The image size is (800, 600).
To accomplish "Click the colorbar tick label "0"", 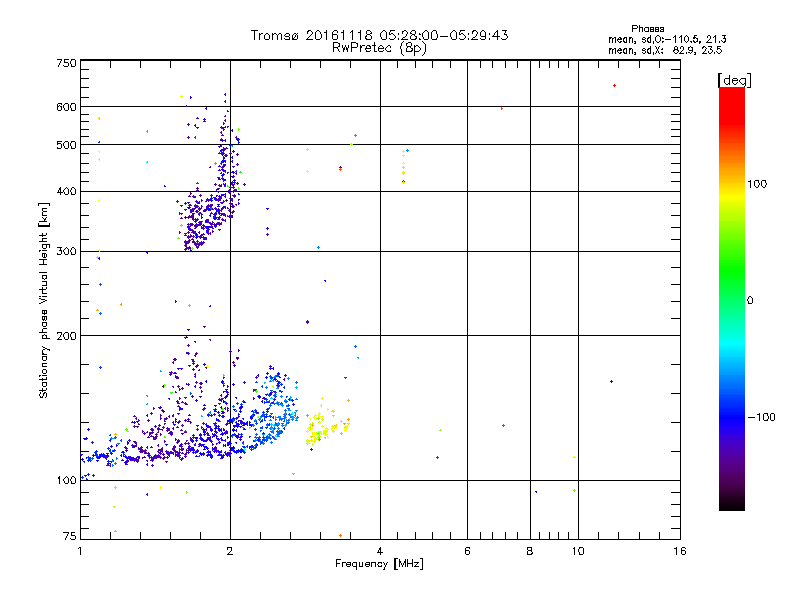I will [750, 301].
